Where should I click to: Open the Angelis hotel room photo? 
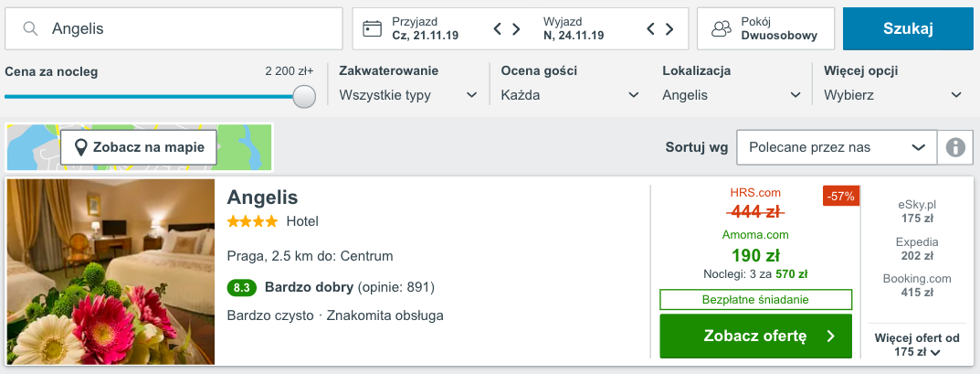point(111,272)
